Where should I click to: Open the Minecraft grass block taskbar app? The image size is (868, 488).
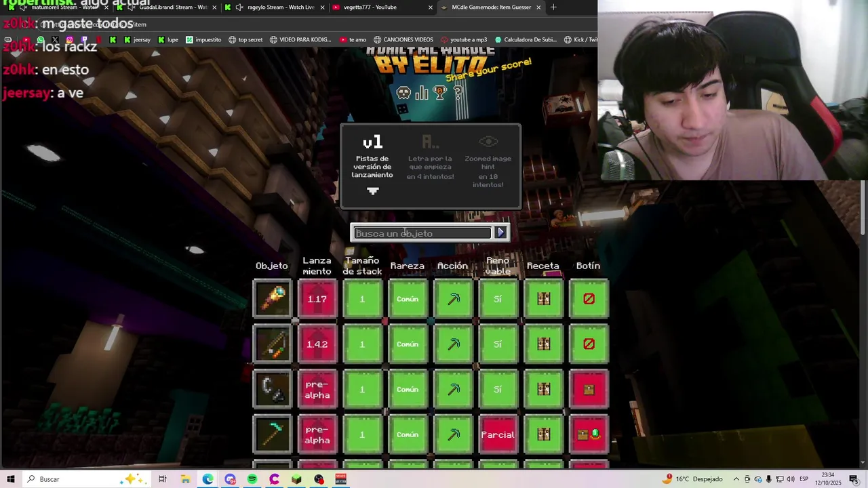(x=296, y=479)
